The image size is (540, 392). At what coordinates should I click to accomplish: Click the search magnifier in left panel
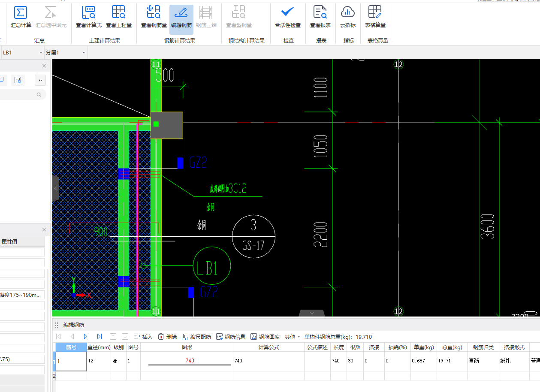coord(39,94)
